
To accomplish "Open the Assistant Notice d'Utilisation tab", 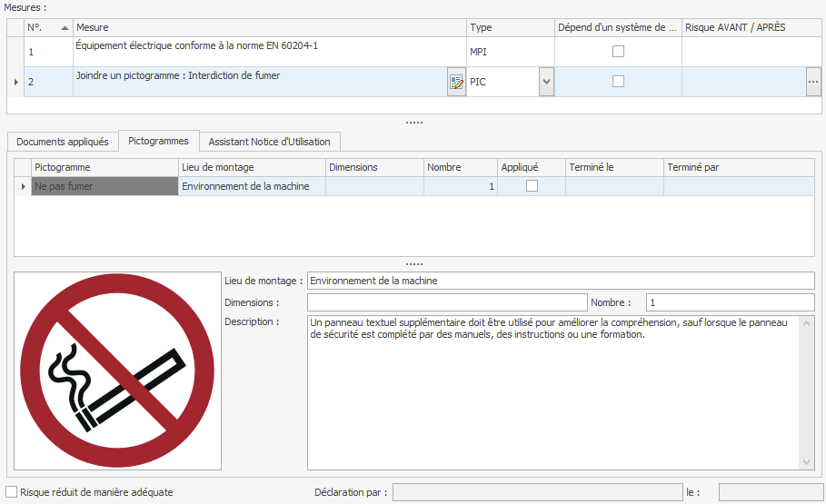I will (270, 142).
